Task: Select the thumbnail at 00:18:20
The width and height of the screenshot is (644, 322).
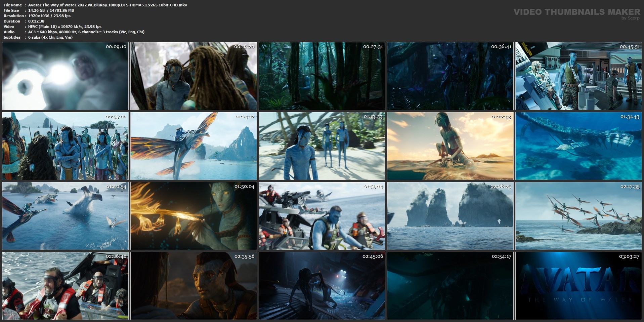Action: click(194, 76)
